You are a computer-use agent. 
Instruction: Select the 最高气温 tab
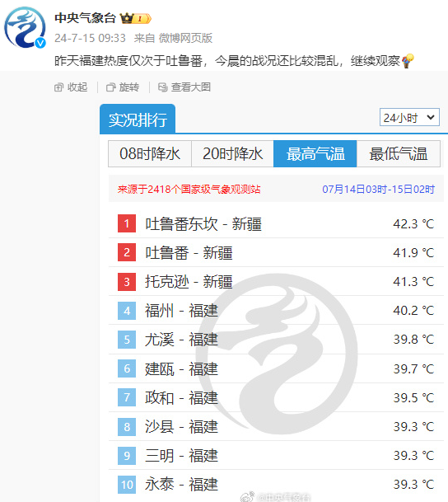(315, 153)
